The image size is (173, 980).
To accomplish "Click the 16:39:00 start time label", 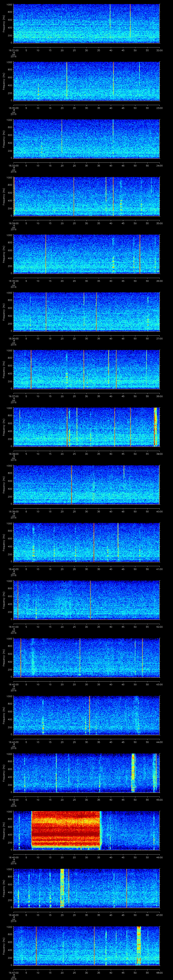I will pyautogui.click(x=14, y=511).
